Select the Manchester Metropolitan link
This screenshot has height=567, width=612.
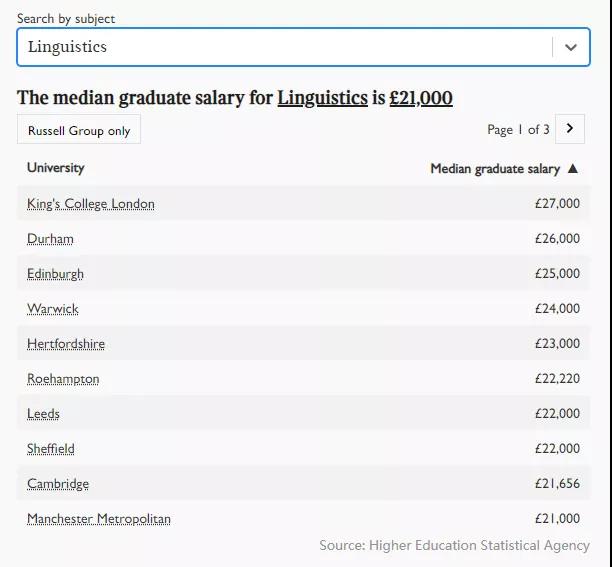point(99,519)
